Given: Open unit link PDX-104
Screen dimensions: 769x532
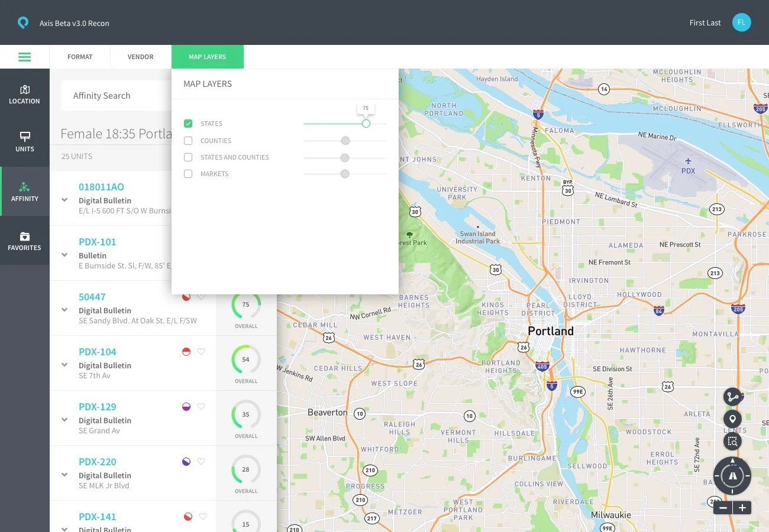Looking at the screenshot, I should pos(98,352).
